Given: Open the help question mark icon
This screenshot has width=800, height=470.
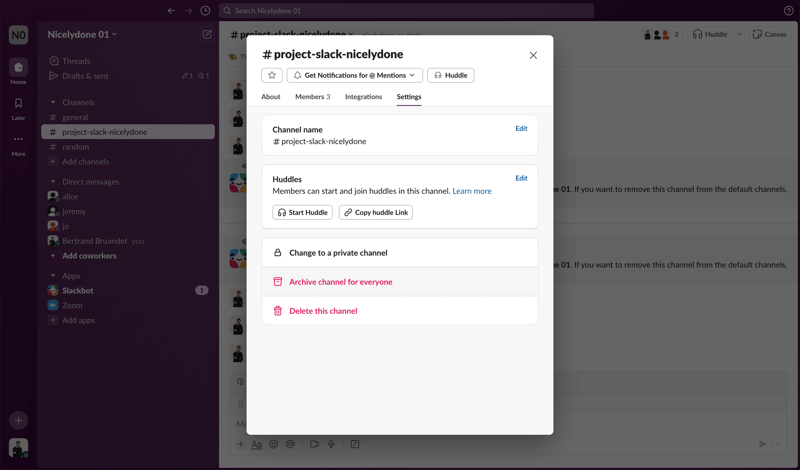Looking at the screenshot, I should click(x=788, y=11).
